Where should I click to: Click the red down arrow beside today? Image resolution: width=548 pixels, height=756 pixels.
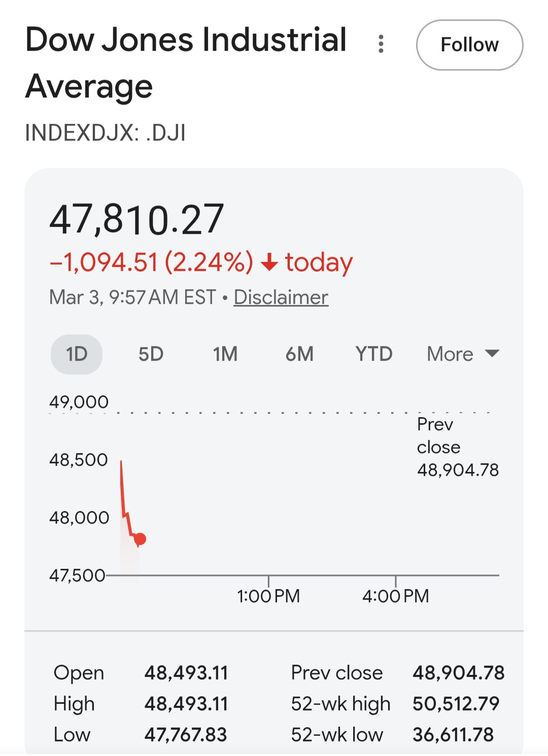click(269, 262)
